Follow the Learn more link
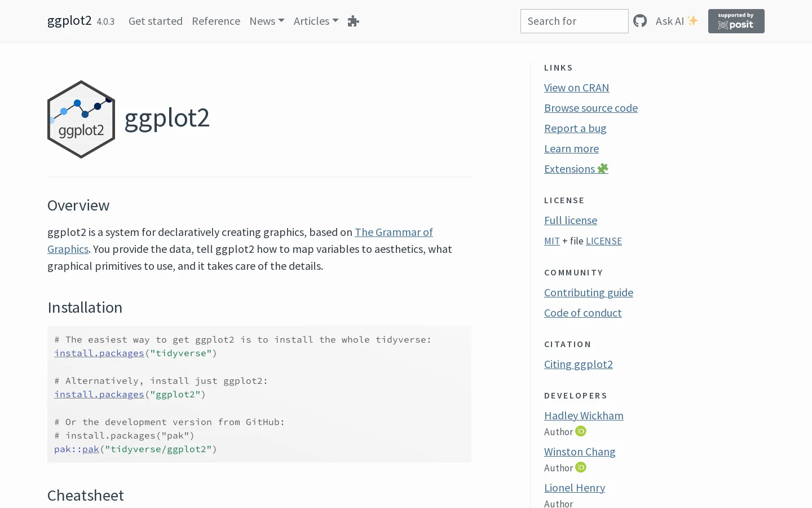The width and height of the screenshot is (812, 508). 571,148
